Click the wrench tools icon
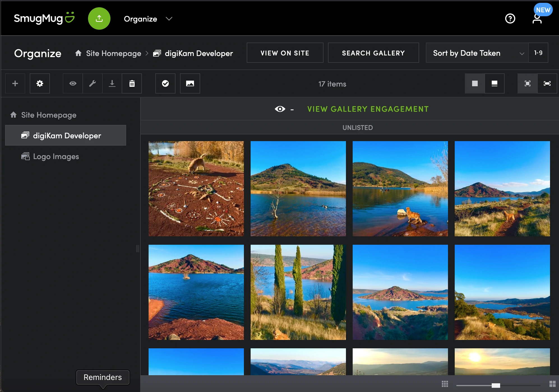This screenshot has height=392, width=559. pos(93,83)
